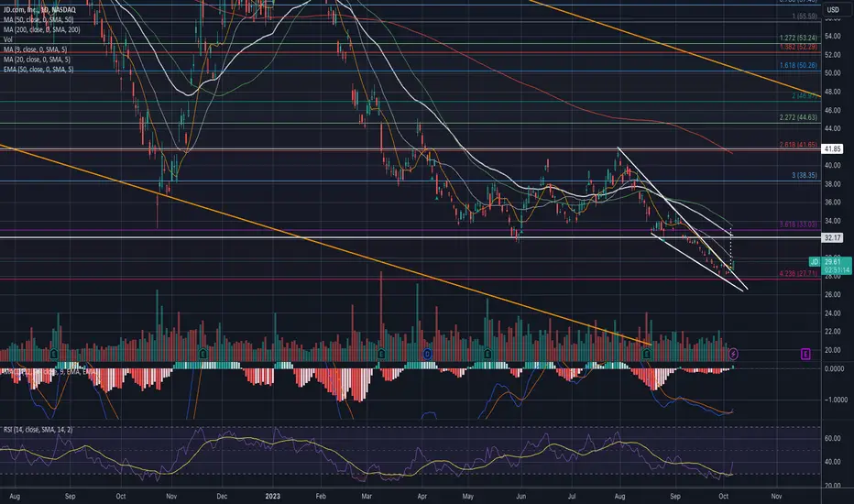Screen dimensions: 854x504
Task: Click the Feb label on time axis
Action: [x=321, y=497]
